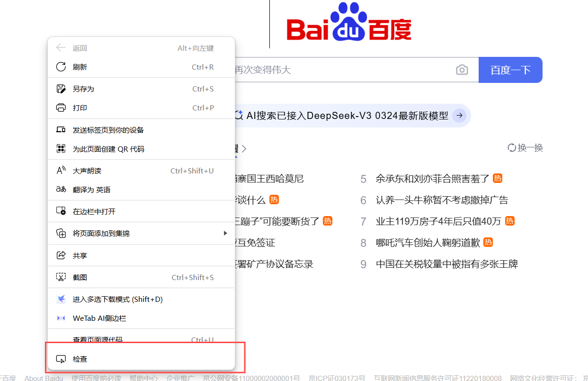This screenshot has height=381, width=588.
Task: Click the 互联网新闻信息服务许可证 footer link
Action: [437, 378]
